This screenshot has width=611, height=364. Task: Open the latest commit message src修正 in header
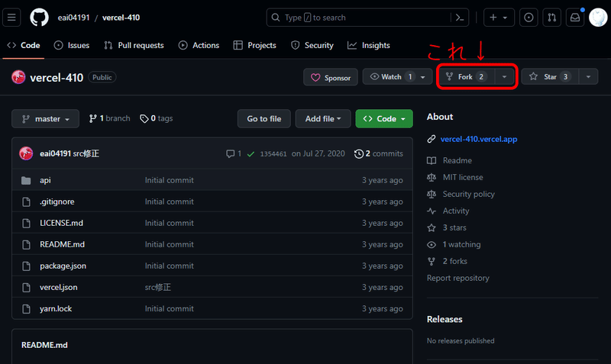(86, 153)
